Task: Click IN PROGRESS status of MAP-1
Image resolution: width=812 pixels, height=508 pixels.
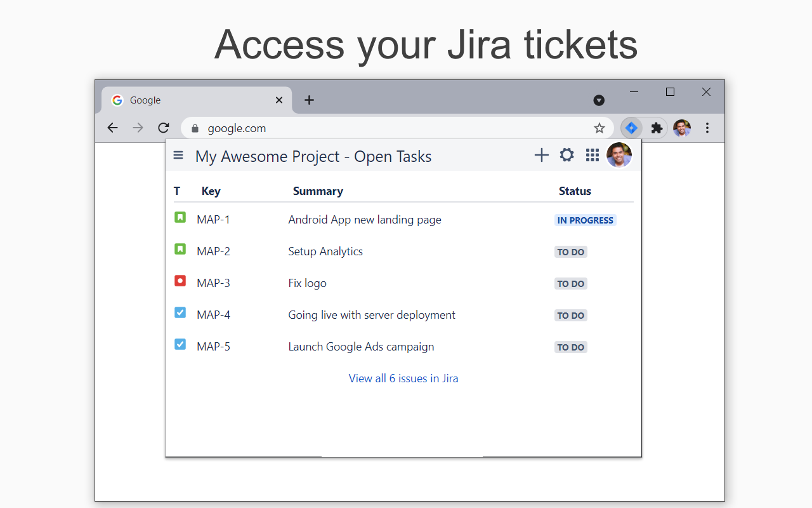Action: coord(586,220)
